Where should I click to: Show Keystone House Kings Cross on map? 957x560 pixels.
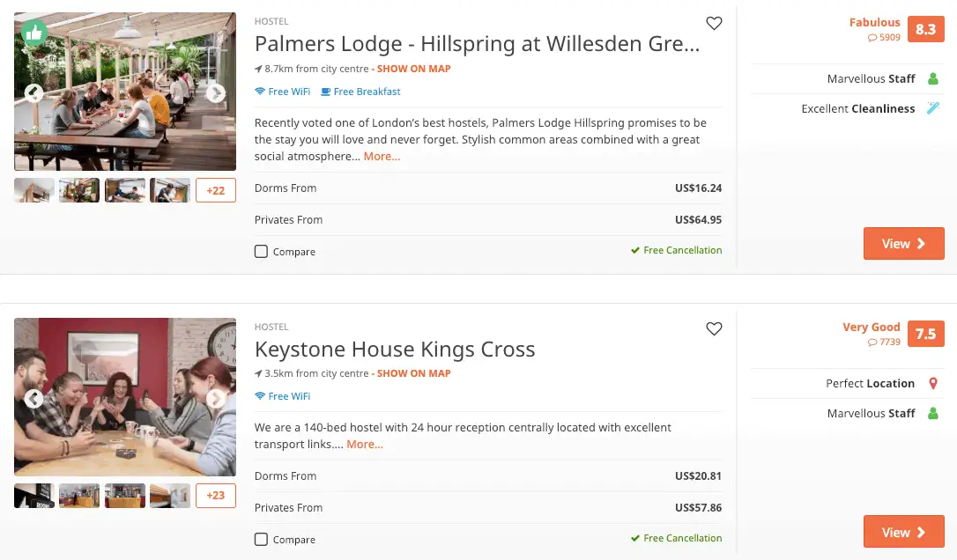(x=414, y=373)
